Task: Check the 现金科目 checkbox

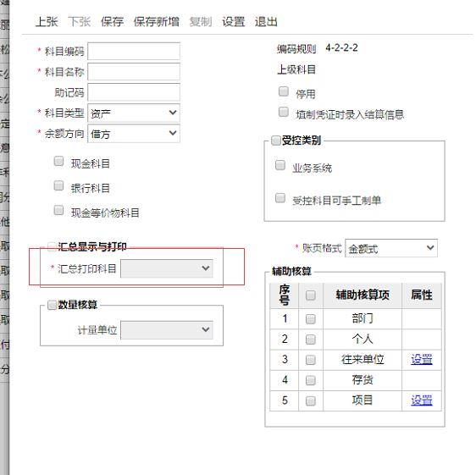Action: (x=58, y=161)
